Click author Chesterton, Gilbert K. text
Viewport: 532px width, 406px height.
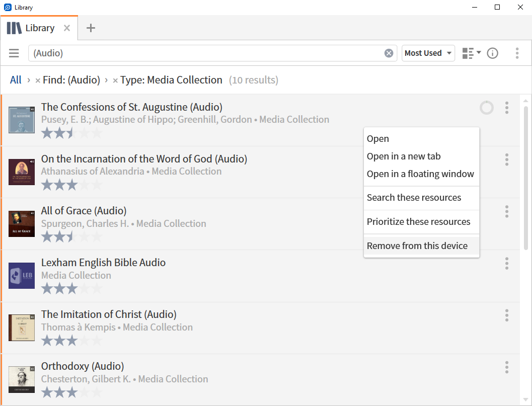[x=86, y=379]
